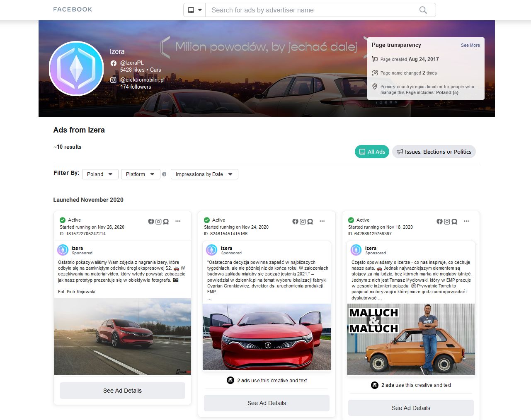Click the Instagram icon next to @elektromobilni.pl
The width and height of the screenshot is (531, 420).
[x=113, y=80]
